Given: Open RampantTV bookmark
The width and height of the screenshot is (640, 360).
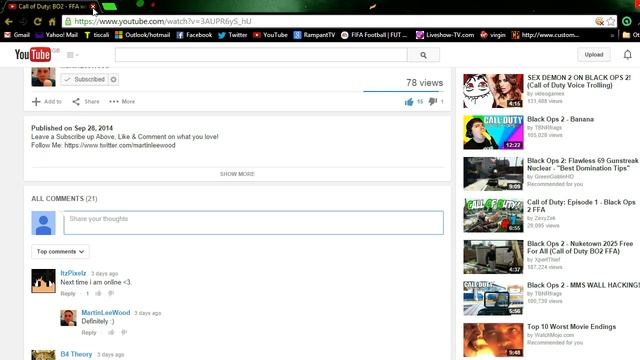Looking at the screenshot, I should (x=314, y=35).
